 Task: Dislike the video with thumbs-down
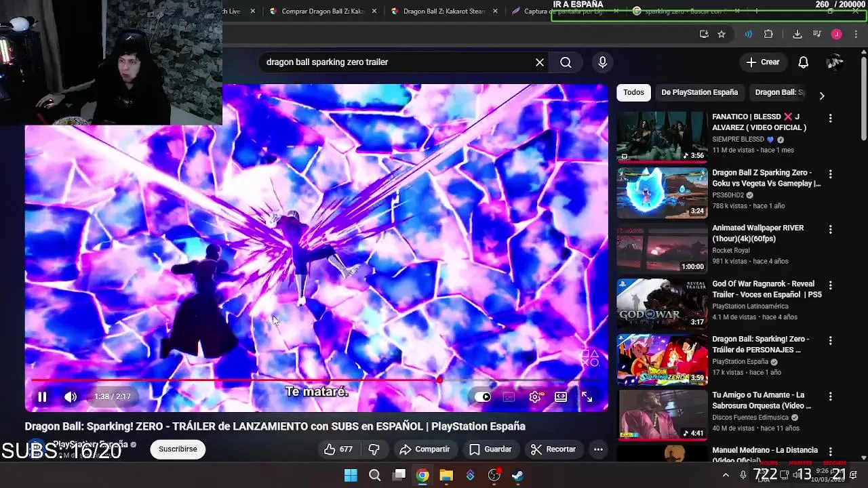coord(374,449)
